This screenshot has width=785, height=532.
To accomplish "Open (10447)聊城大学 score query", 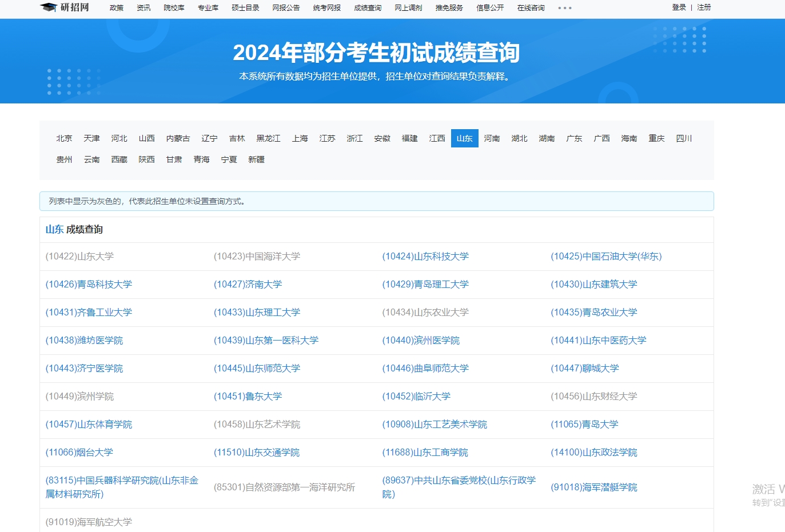I will coord(585,369).
